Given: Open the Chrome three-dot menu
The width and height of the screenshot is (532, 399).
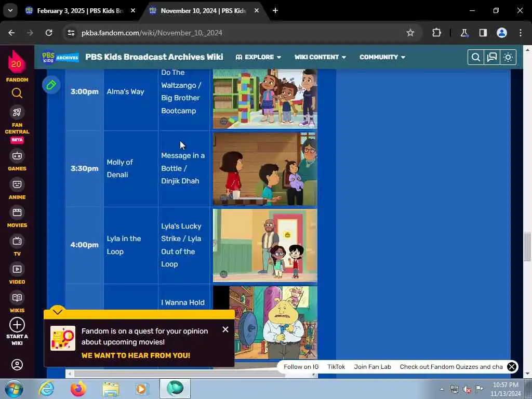Looking at the screenshot, I should point(521,33).
